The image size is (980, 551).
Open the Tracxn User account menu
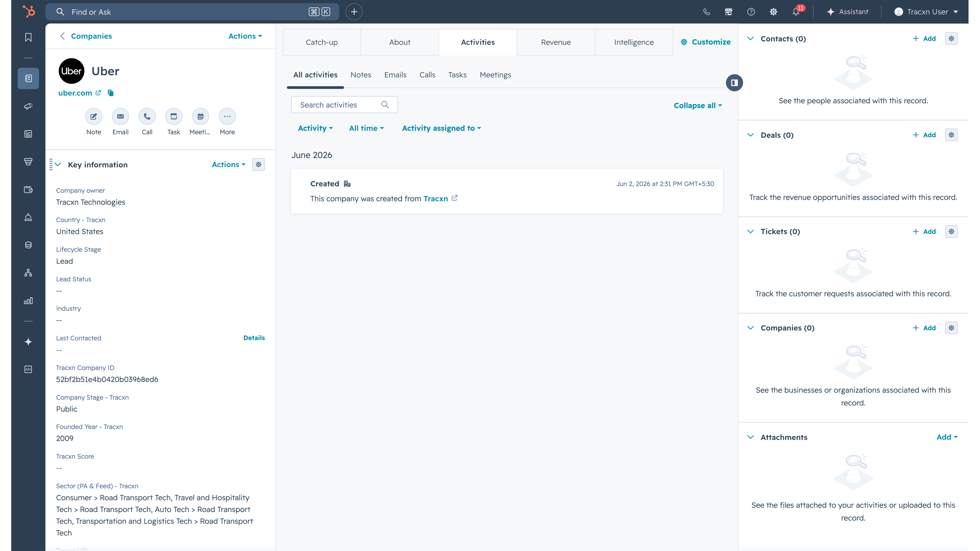click(x=926, y=12)
